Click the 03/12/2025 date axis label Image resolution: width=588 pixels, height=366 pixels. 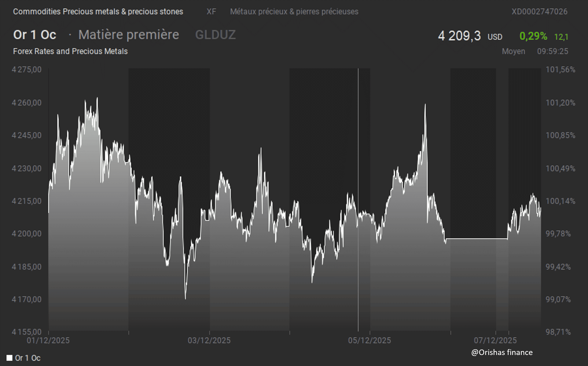click(x=209, y=340)
